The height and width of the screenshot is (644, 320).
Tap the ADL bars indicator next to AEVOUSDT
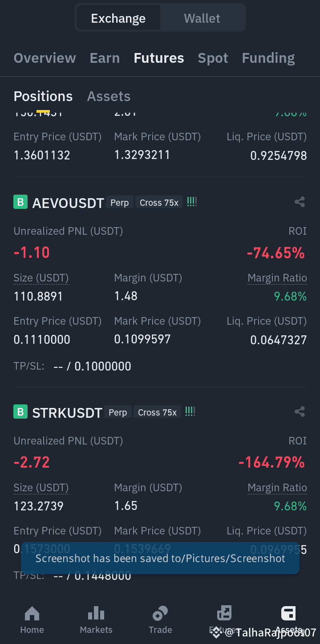click(192, 202)
